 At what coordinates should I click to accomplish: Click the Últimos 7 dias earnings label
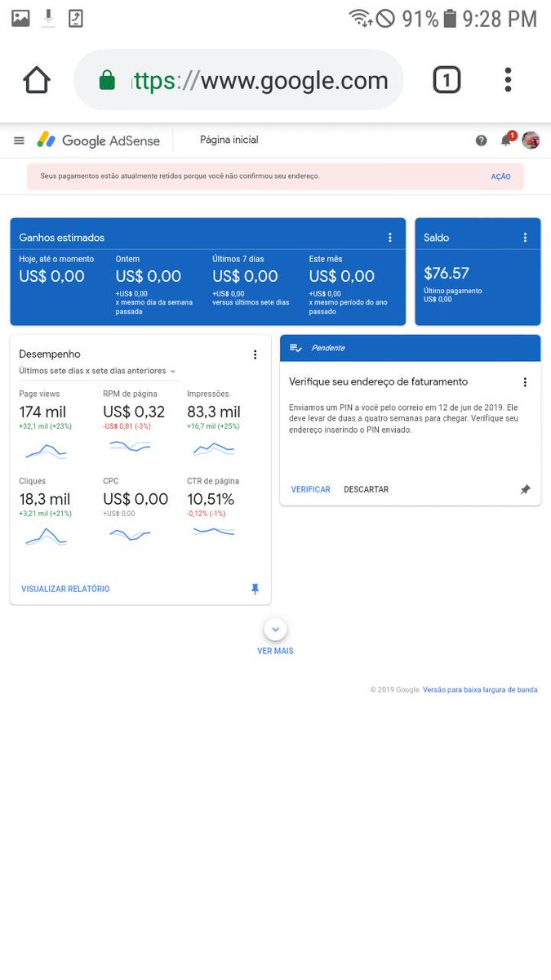point(238,259)
